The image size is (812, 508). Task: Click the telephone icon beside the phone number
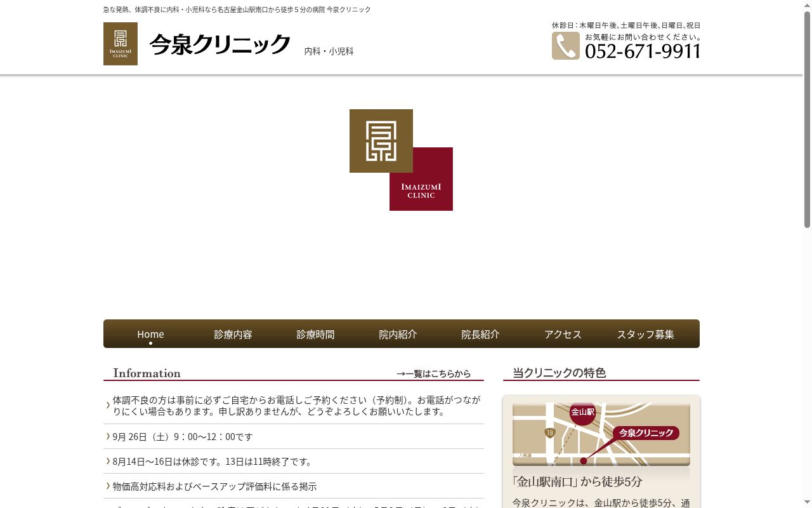[566, 46]
